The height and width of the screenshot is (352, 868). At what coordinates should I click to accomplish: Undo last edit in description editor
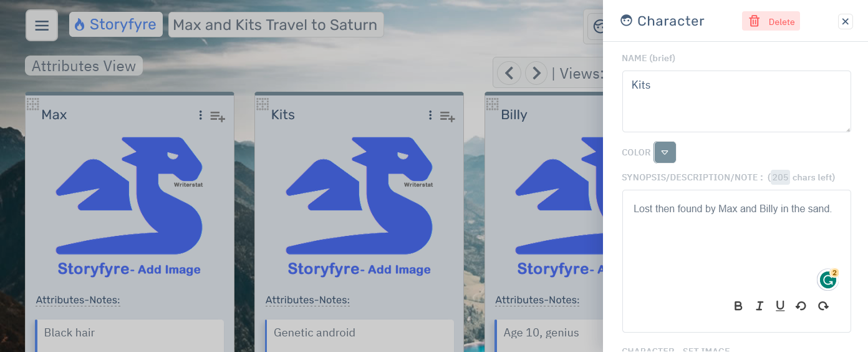(x=801, y=306)
